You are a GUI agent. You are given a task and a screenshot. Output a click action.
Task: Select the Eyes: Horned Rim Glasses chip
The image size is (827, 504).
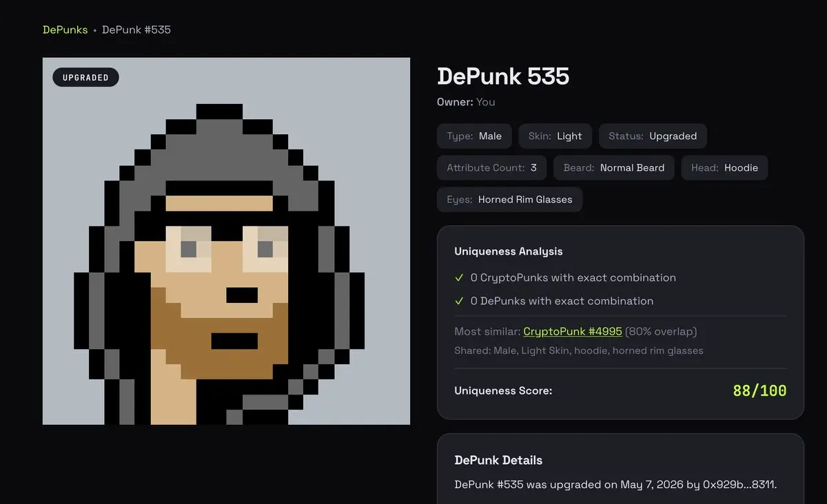click(x=509, y=200)
